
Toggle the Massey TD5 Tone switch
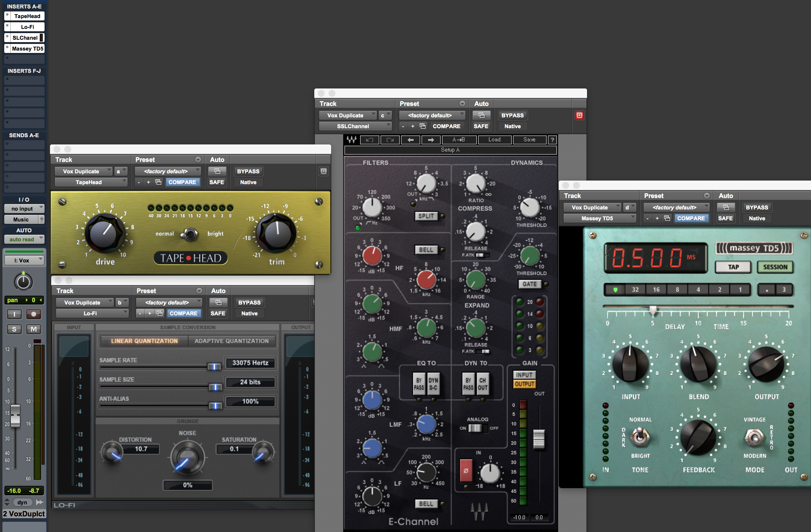(x=640, y=437)
